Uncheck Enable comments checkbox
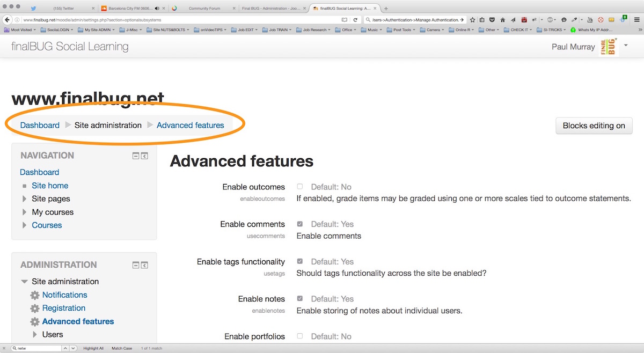The image size is (644, 353). (299, 224)
